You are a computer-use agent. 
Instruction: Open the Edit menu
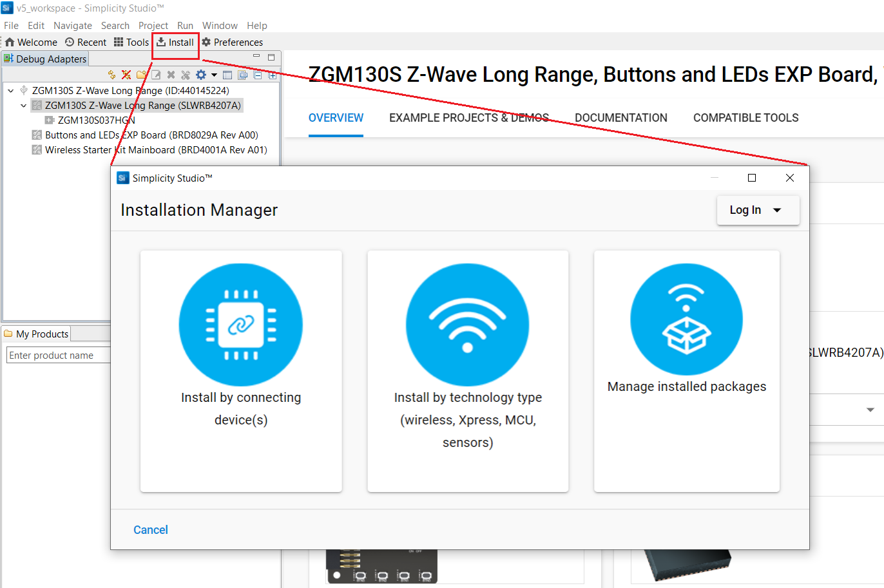point(36,26)
